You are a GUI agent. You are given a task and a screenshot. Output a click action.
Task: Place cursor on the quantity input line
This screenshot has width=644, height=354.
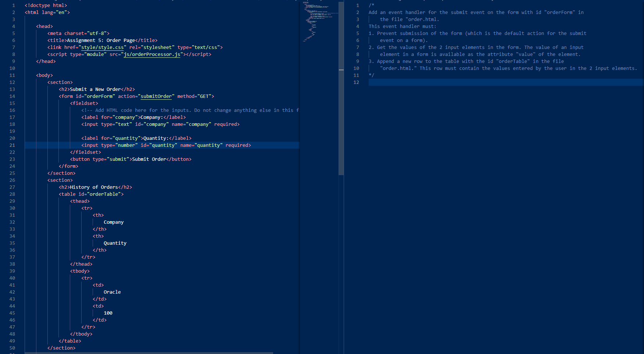[x=165, y=145]
